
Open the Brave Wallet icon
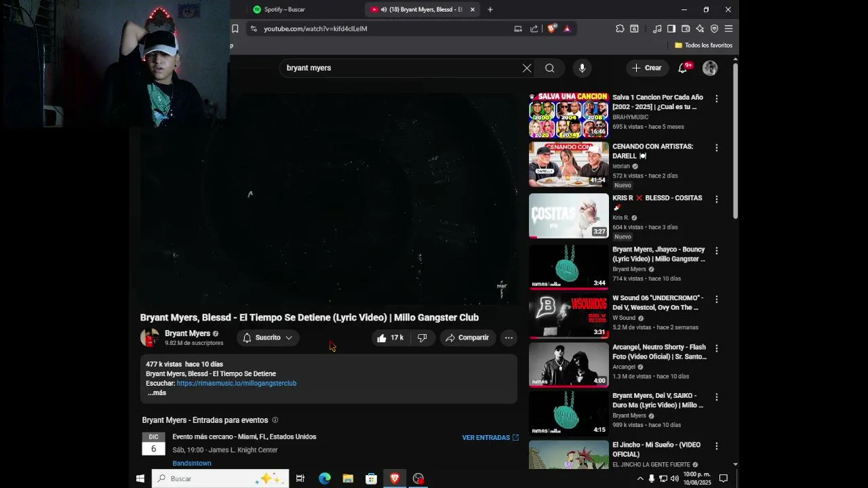point(686,28)
